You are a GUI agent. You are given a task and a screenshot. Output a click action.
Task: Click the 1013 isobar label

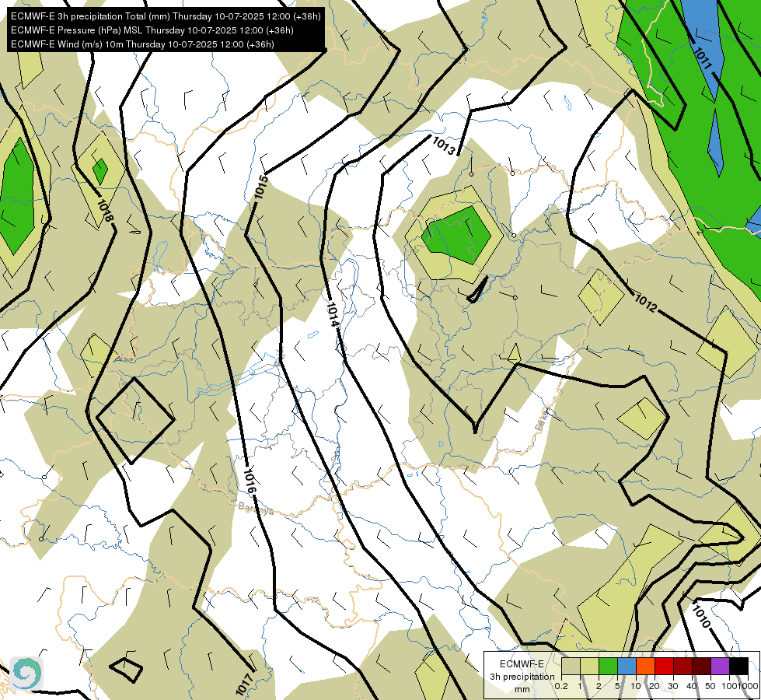[443, 145]
